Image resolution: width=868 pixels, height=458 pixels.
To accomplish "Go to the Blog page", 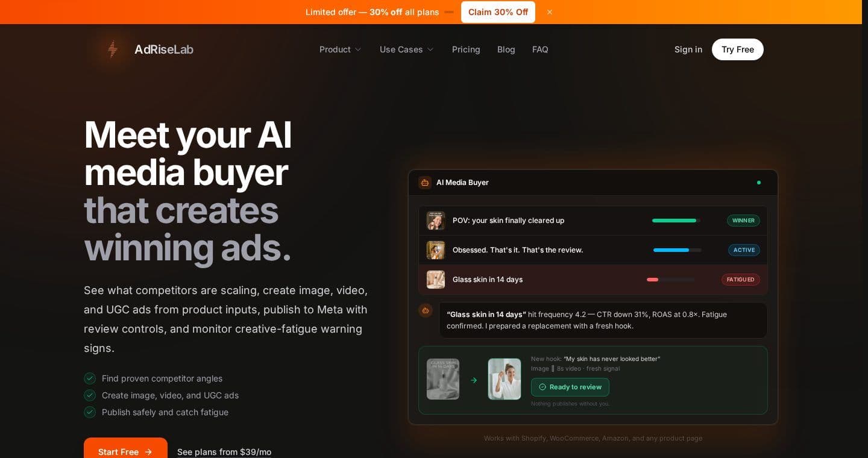I will (x=506, y=49).
